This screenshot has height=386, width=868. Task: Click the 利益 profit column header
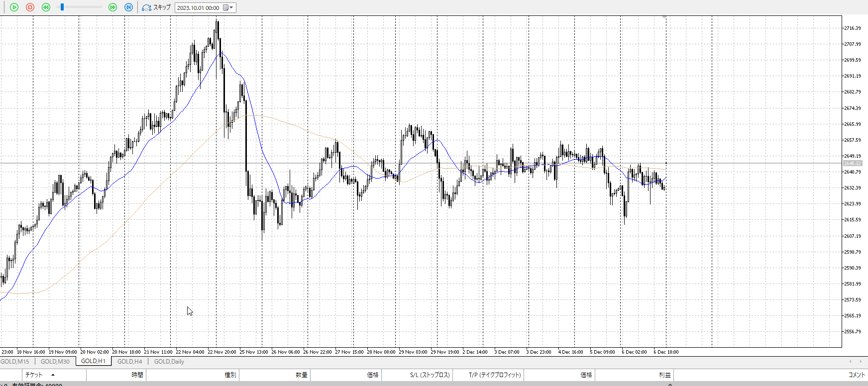664,375
